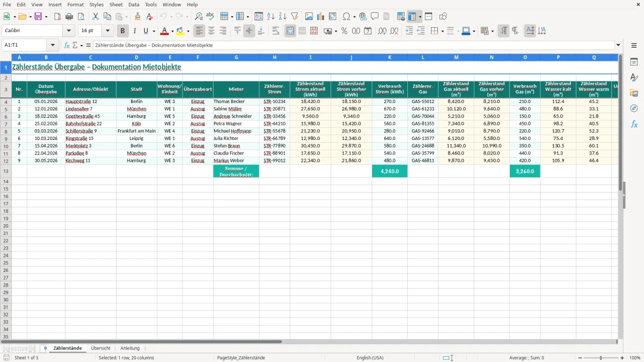
Task: Toggle right alignment
Action: [223, 31]
